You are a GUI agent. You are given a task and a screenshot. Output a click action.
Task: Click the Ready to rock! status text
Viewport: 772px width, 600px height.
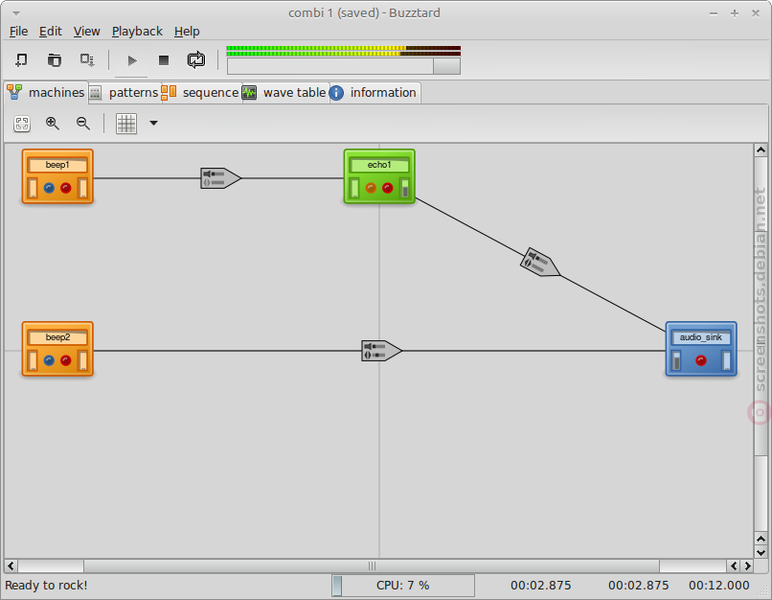tap(46, 585)
